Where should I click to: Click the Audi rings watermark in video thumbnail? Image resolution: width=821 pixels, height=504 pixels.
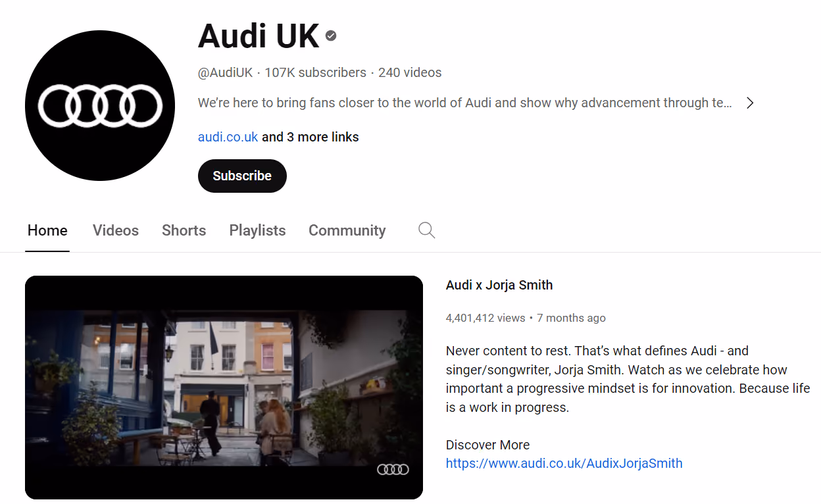point(393,469)
